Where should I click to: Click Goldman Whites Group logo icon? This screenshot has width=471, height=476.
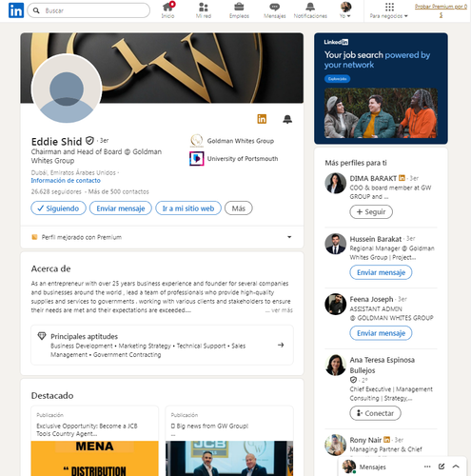pyautogui.click(x=197, y=141)
